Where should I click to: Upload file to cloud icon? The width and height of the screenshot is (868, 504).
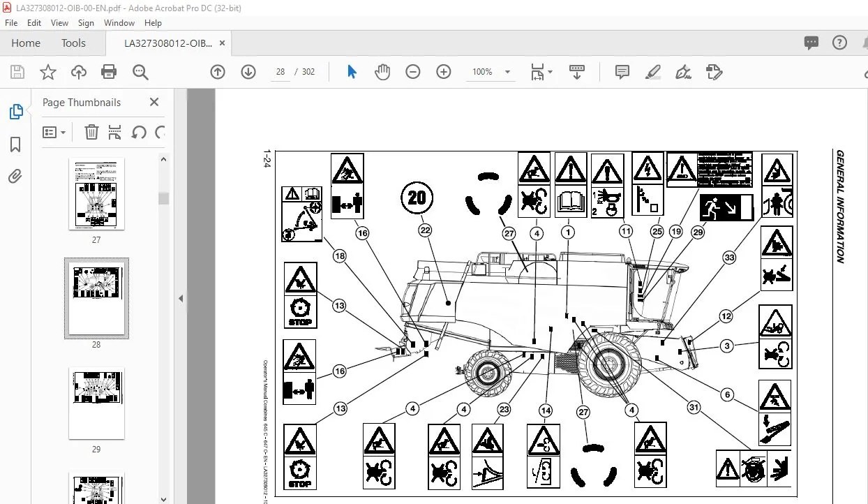coord(79,72)
